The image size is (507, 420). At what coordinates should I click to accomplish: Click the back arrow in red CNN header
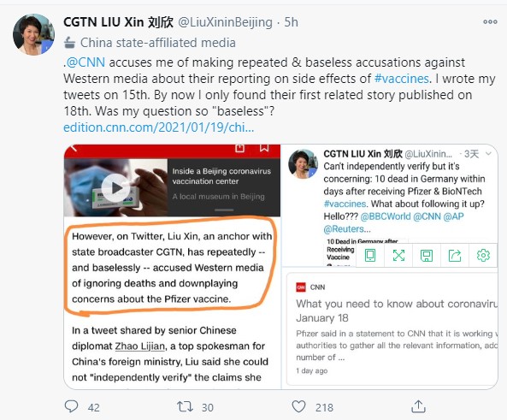74,147
